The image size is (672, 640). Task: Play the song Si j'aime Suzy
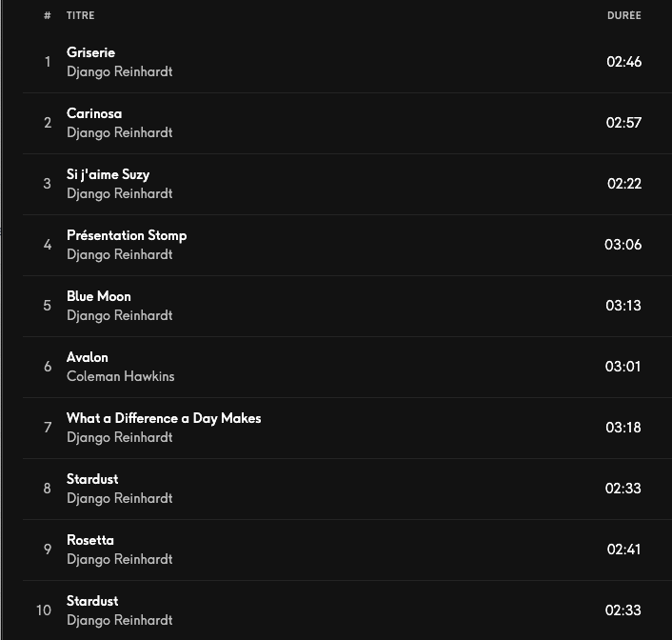[x=108, y=174]
